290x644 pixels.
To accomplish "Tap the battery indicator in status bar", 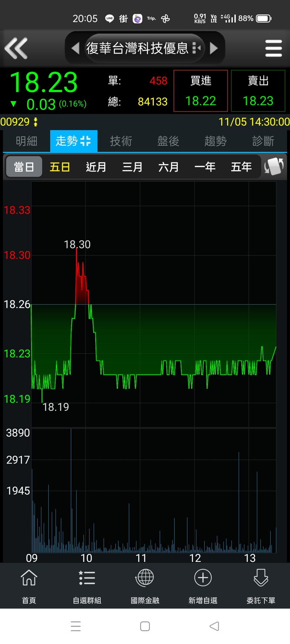I will pyautogui.click(x=264, y=18).
